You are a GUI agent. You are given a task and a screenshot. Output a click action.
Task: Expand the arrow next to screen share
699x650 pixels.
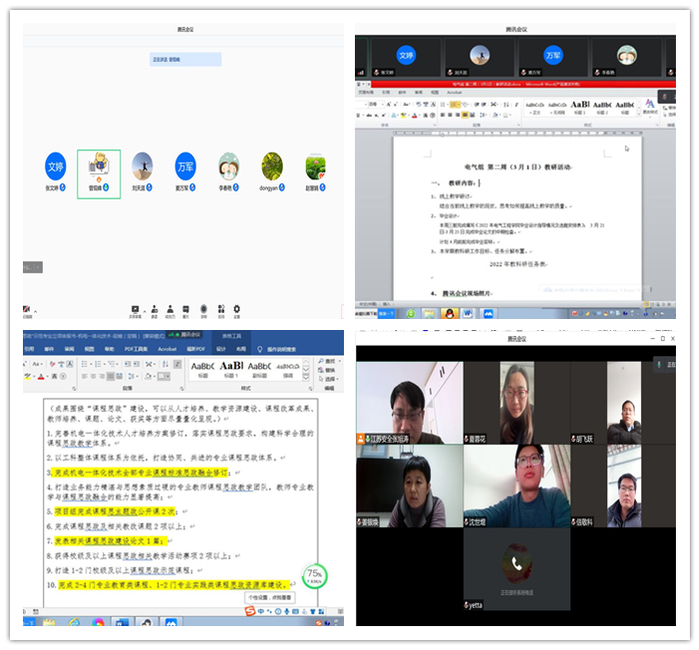point(145,309)
